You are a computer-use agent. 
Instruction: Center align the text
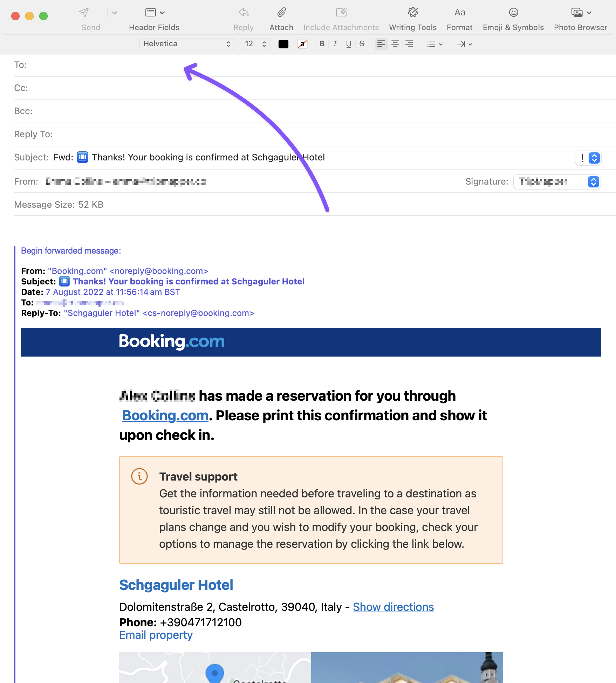click(395, 44)
